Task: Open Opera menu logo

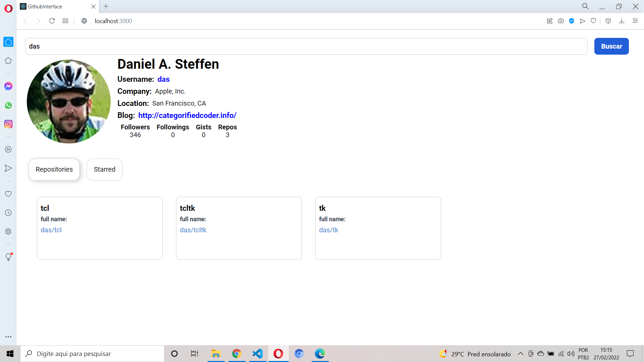Action: tap(8, 8)
